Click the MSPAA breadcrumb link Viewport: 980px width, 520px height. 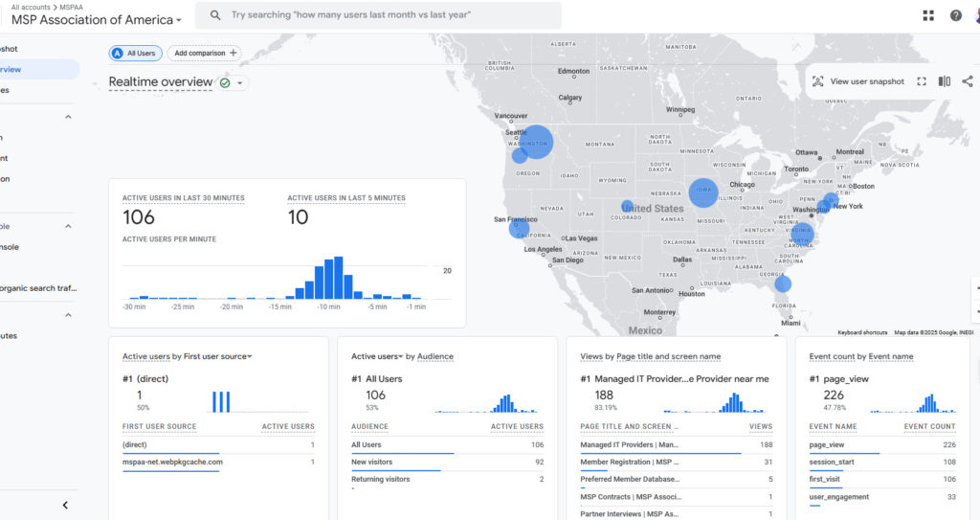(x=71, y=7)
